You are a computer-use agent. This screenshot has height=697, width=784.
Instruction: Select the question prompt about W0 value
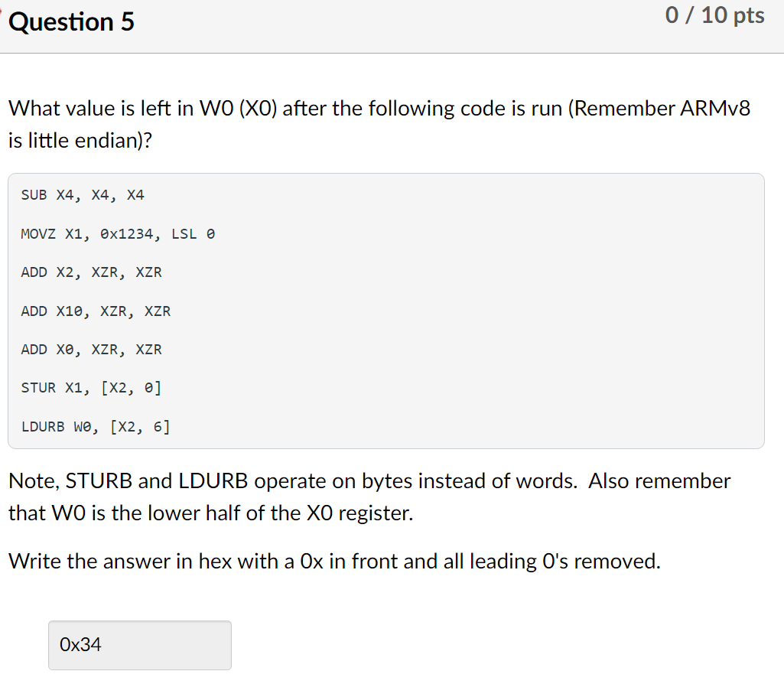tap(379, 108)
